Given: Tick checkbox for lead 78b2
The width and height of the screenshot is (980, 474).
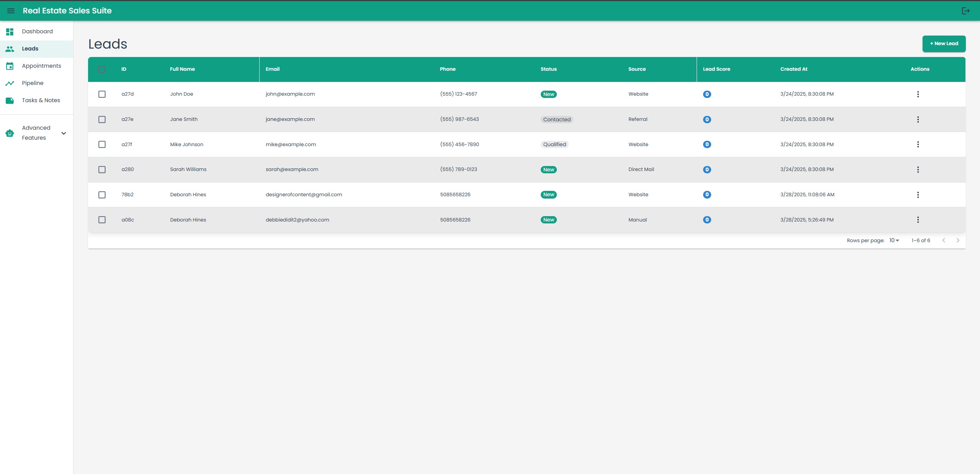Looking at the screenshot, I should coord(102,195).
